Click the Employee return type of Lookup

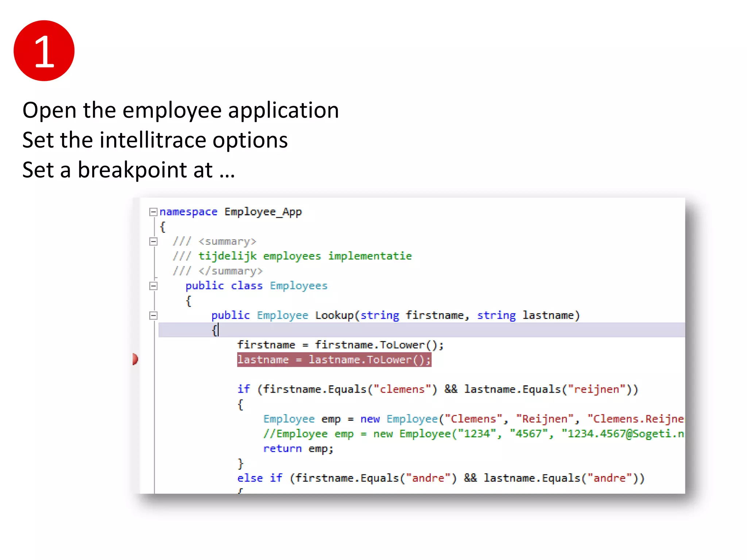[283, 315]
